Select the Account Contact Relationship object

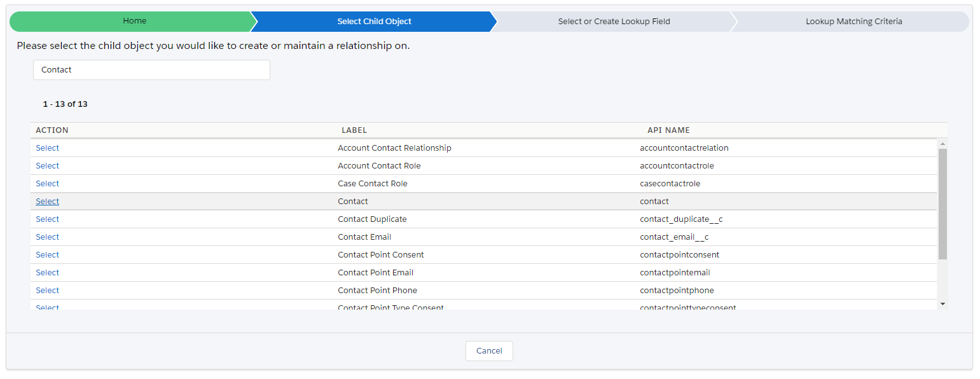[47, 148]
